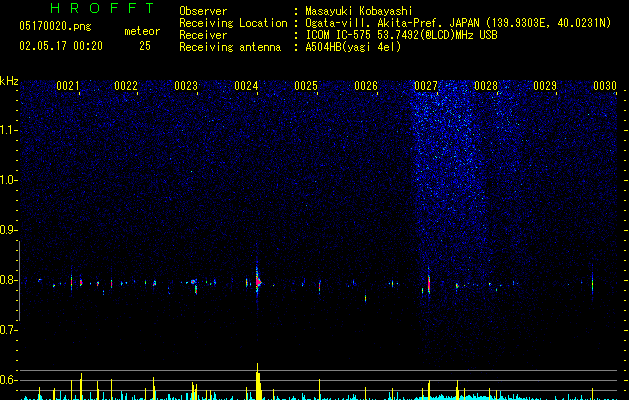The image size is (629, 400).
Task: Click the strong meteor echo at 0024
Action: 258,282
